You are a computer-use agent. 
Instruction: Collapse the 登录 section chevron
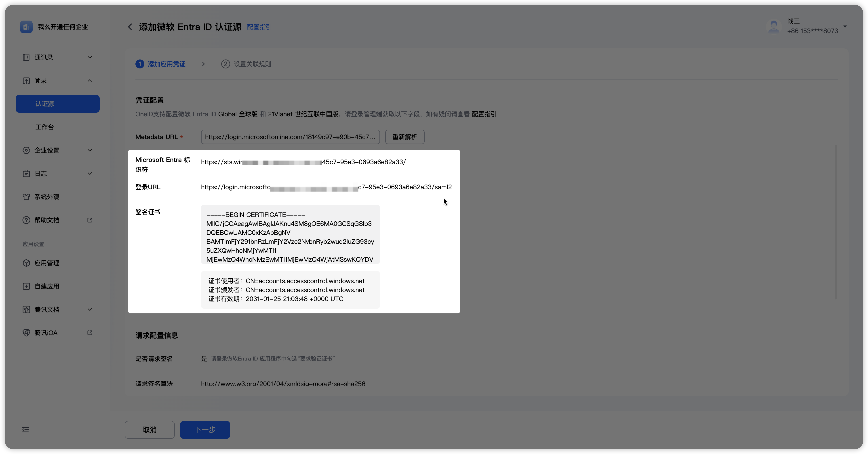pyautogui.click(x=90, y=81)
